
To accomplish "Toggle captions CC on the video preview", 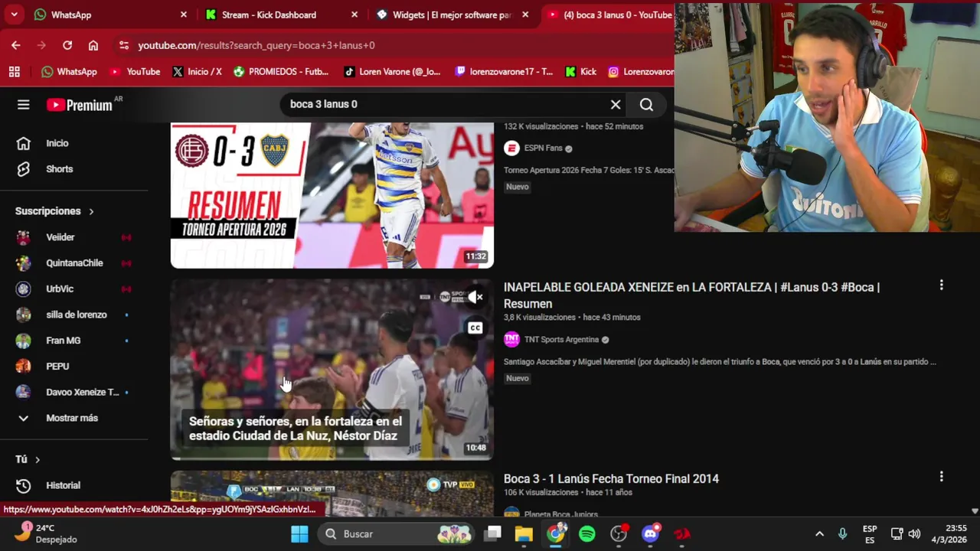I will click(475, 328).
